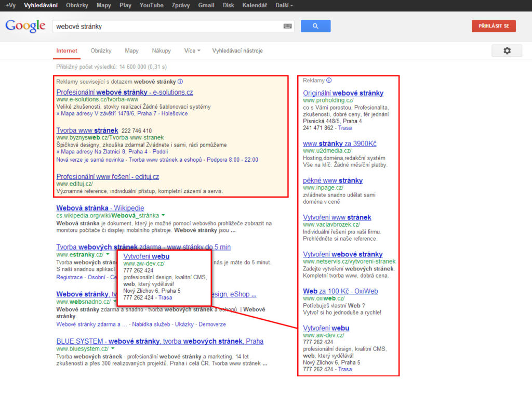532x403 pixels.
Task: Expand the cs.wikipedia.org result arrow
Action: [163, 215]
